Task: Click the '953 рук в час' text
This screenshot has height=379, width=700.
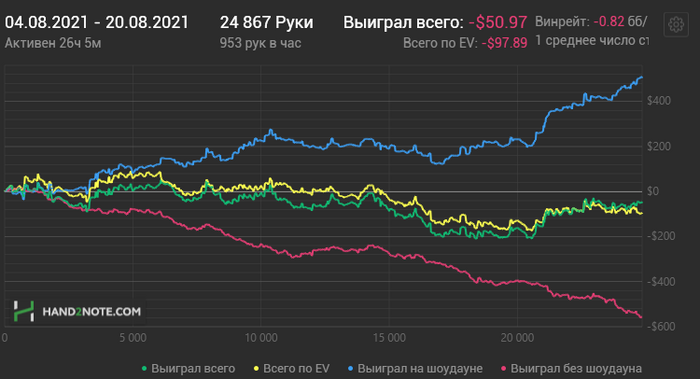Action: tap(260, 43)
